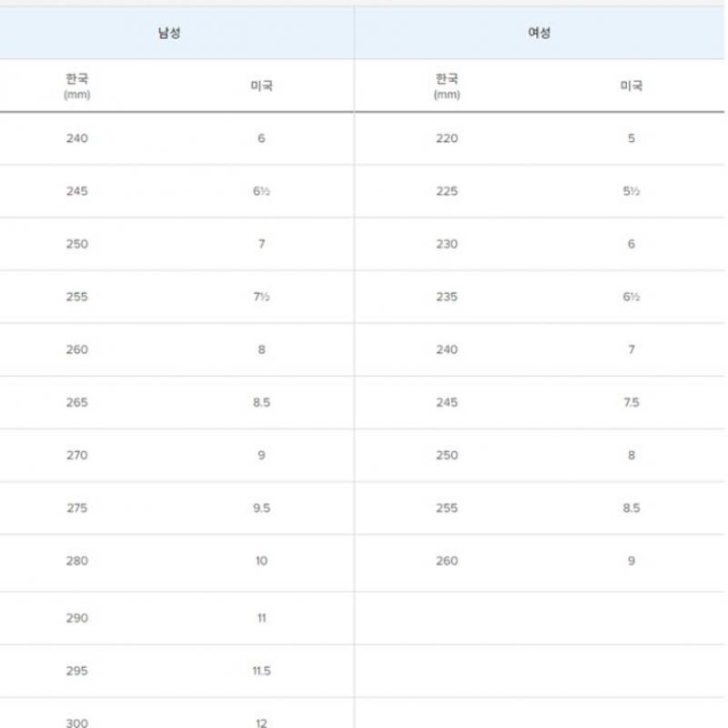Select US size 11.5 cell

[261, 672]
